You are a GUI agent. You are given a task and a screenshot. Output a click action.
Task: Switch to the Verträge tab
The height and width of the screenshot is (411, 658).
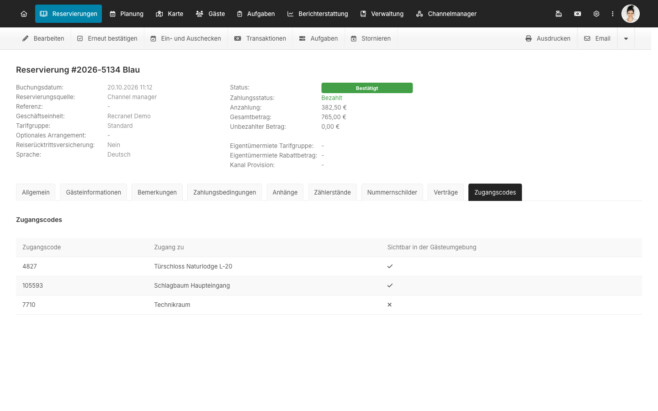coord(446,192)
